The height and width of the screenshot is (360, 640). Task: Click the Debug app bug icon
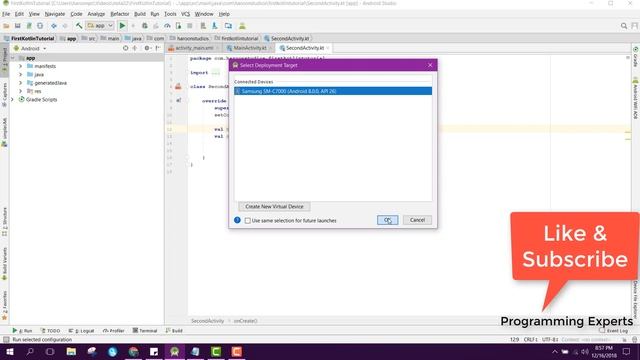(x=144, y=26)
